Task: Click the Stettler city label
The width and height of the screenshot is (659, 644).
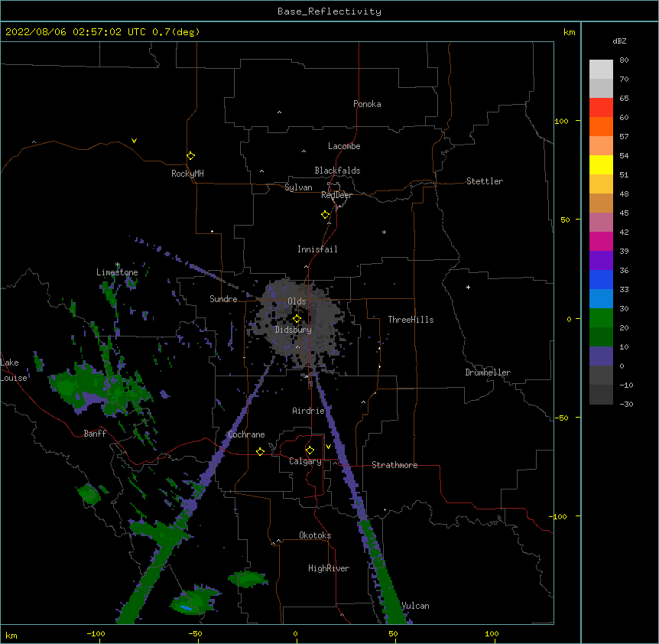Action: coord(485,181)
